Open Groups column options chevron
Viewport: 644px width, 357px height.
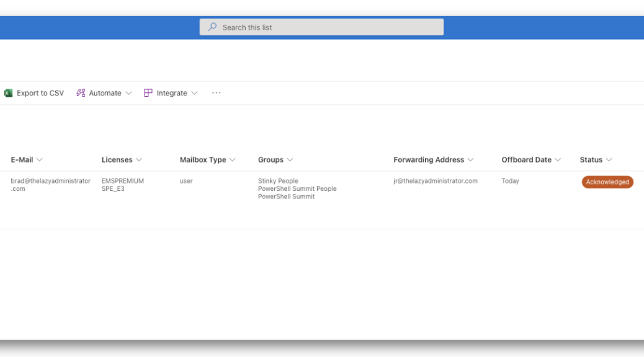[x=290, y=160]
